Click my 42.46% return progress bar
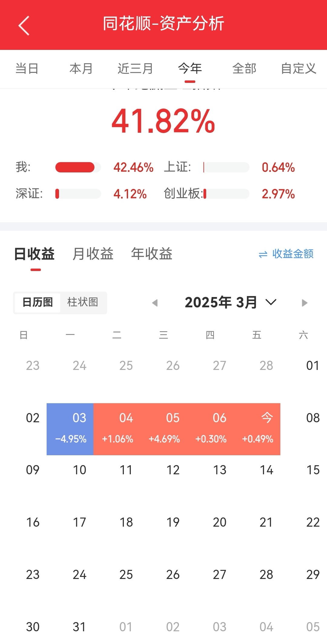The height and width of the screenshot is (644, 327). pyautogui.click(x=78, y=167)
